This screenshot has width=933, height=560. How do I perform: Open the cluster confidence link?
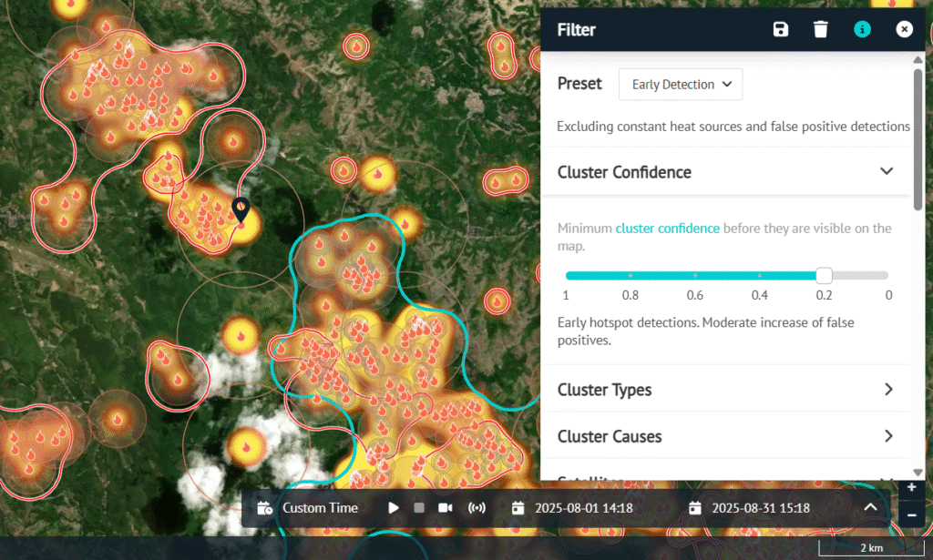click(x=667, y=229)
